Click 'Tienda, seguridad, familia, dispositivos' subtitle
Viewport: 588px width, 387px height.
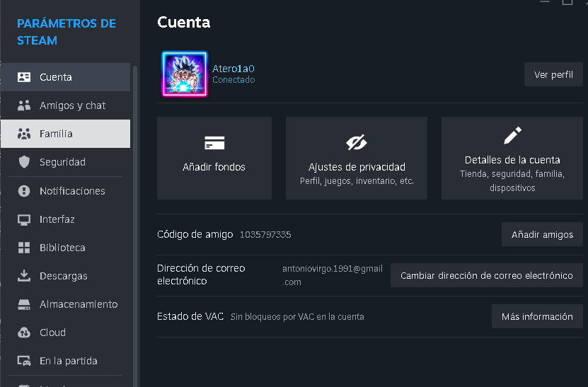[x=512, y=180]
